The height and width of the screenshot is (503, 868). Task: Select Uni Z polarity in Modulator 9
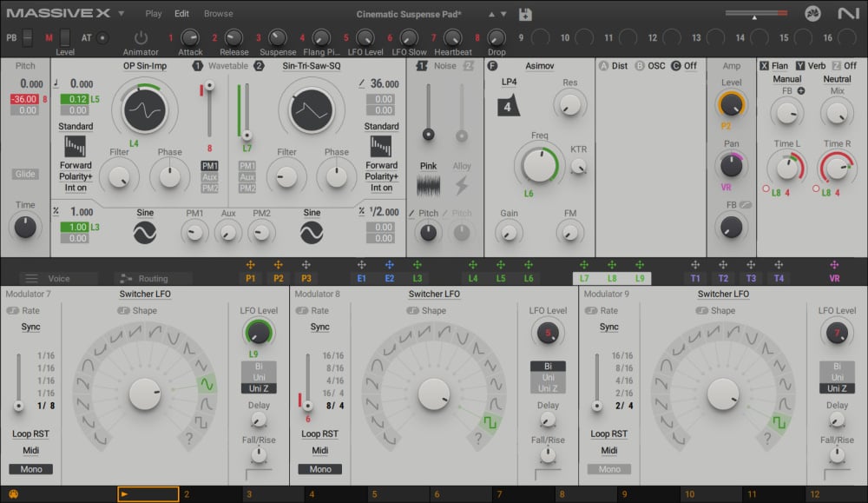[x=837, y=388]
